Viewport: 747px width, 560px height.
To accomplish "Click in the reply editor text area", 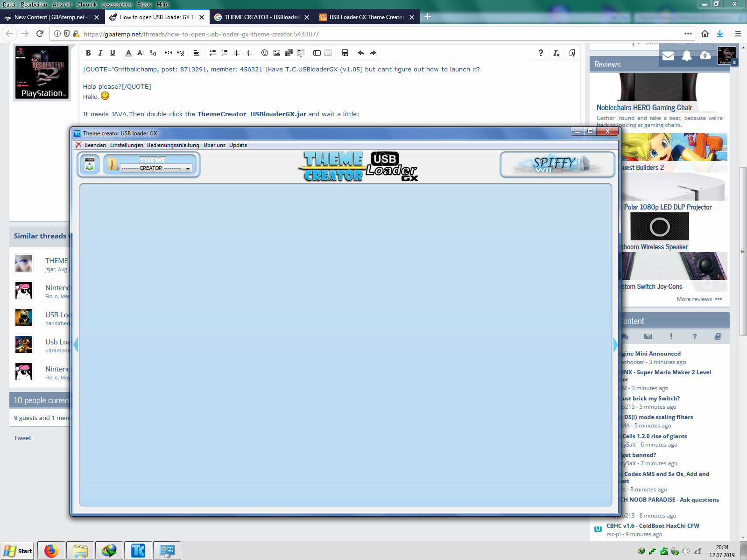I will [x=329, y=93].
